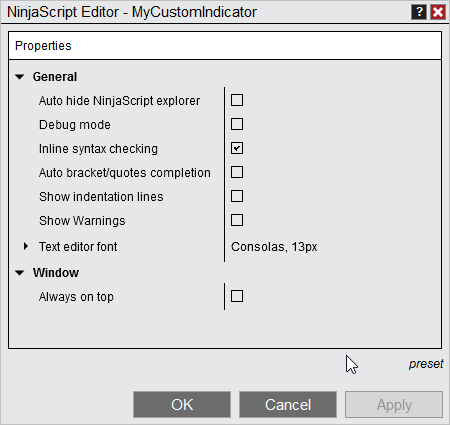
Task: Click the help question mark icon
Action: tap(419, 12)
